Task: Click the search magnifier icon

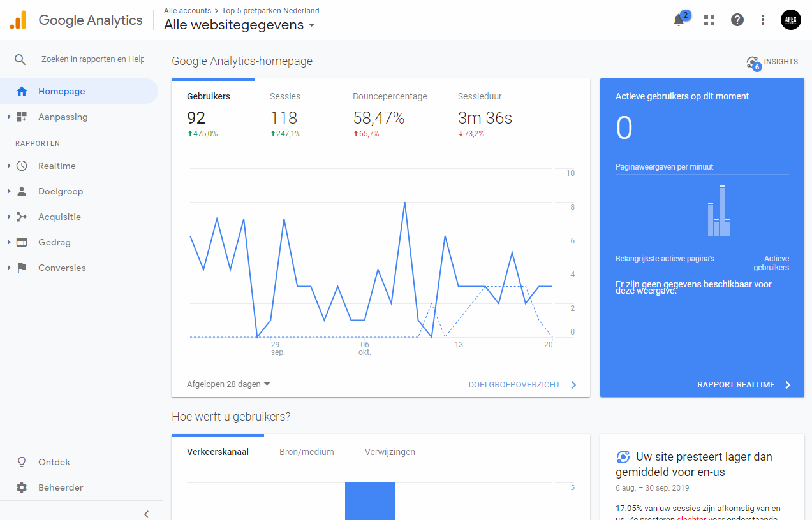Action: [x=20, y=59]
